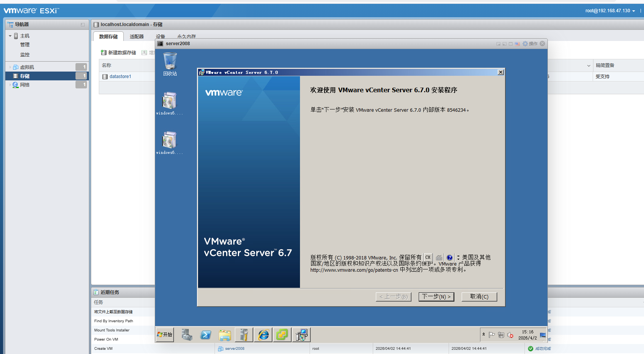
Task: Expand the 虚拟机 navigator arrow
Action: click(10, 67)
